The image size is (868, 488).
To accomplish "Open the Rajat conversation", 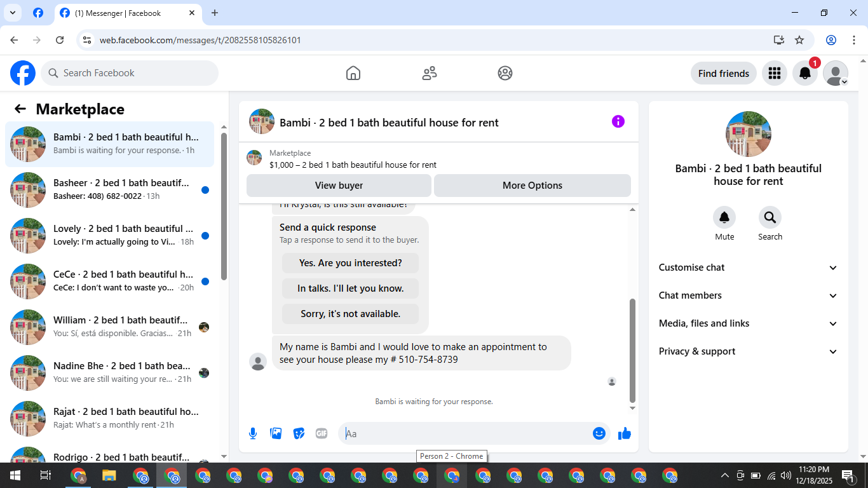I will pos(110,419).
